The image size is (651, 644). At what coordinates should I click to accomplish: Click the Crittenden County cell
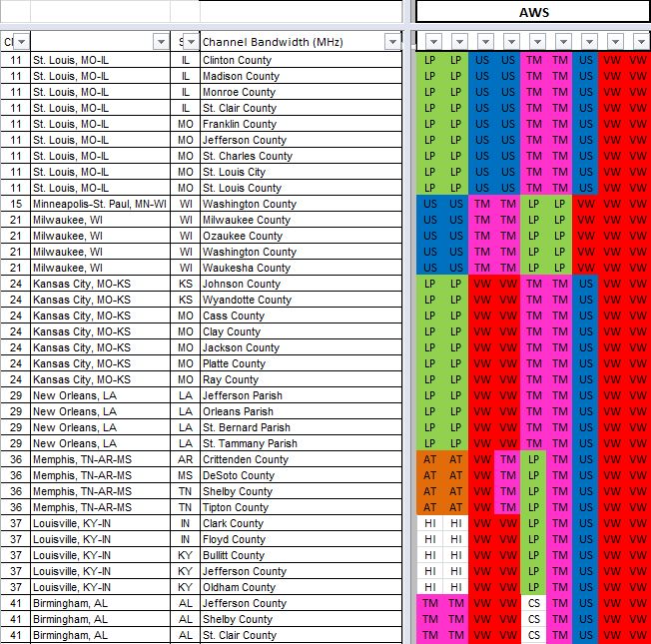pyautogui.click(x=301, y=459)
